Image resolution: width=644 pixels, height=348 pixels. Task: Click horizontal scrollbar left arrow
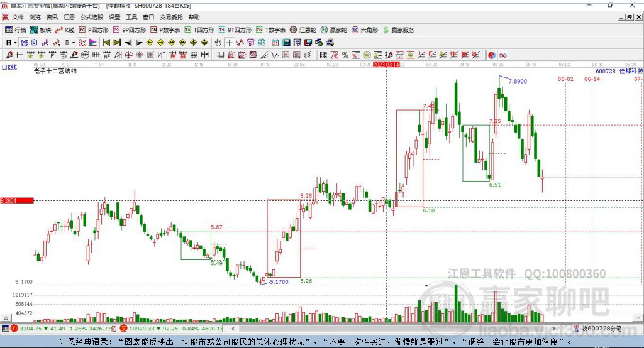pyautogui.click(x=233, y=329)
